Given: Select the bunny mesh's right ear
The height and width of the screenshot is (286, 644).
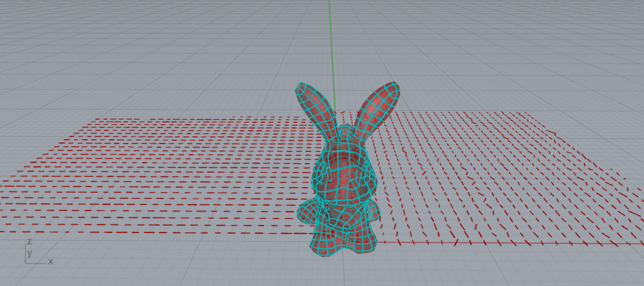Looking at the screenshot, I should coord(377,106).
